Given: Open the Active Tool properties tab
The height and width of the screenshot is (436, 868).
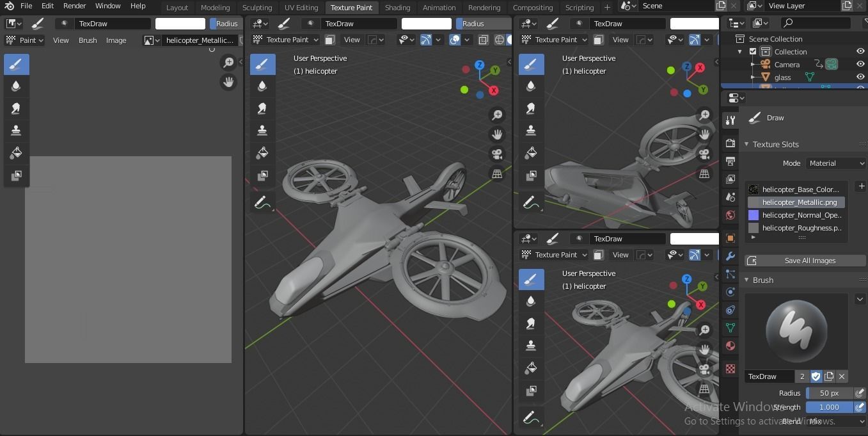Looking at the screenshot, I should [x=730, y=120].
